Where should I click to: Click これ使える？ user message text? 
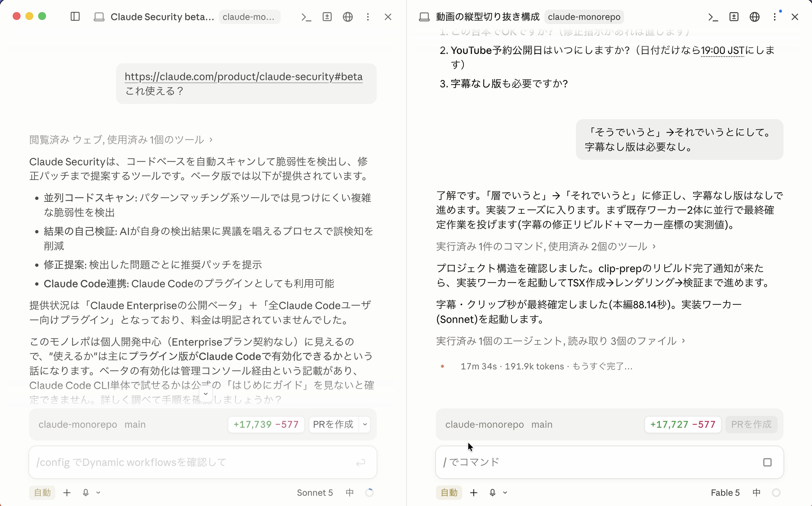pyautogui.click(x=154, y=91)
